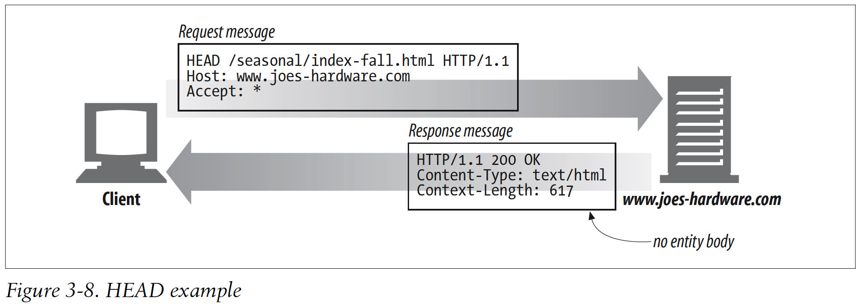Click the computer monitor screen on the client
The image size is (868, 304).
[x=121, y=132]
